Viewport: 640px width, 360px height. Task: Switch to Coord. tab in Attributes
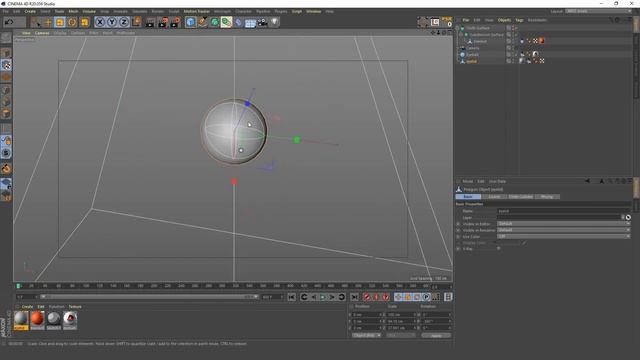(494, 197)
